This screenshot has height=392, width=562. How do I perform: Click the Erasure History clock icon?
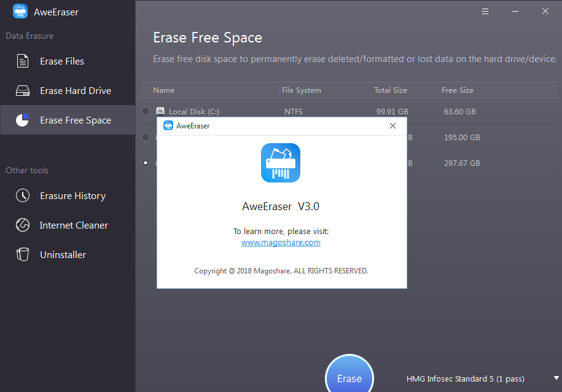[23, 195]
